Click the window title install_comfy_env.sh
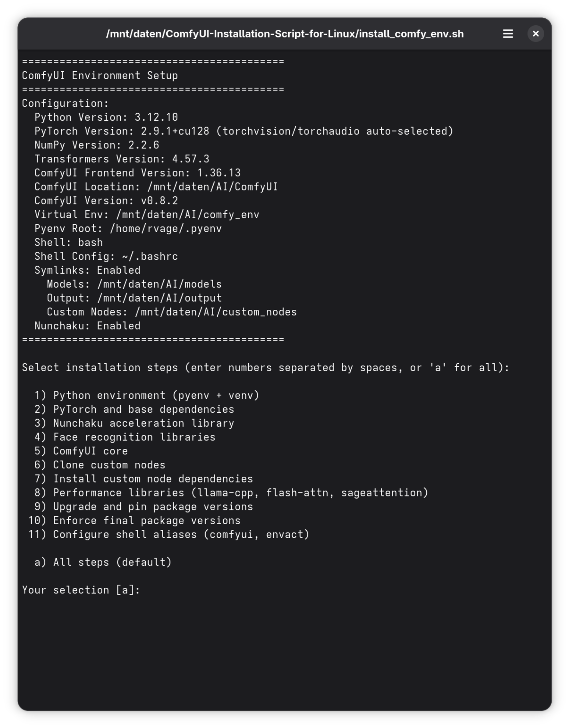 pos(284,34)
